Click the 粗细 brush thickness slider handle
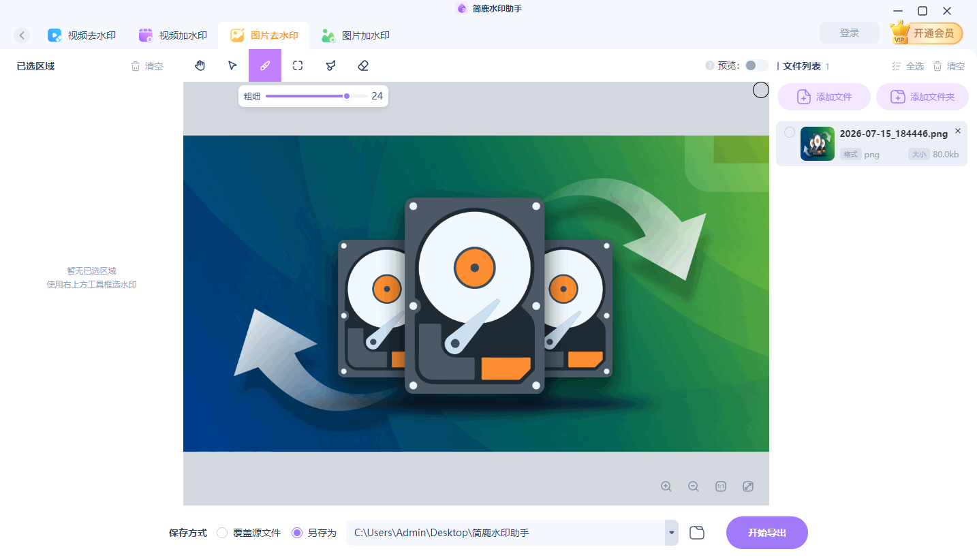 (x=347, y=96)
